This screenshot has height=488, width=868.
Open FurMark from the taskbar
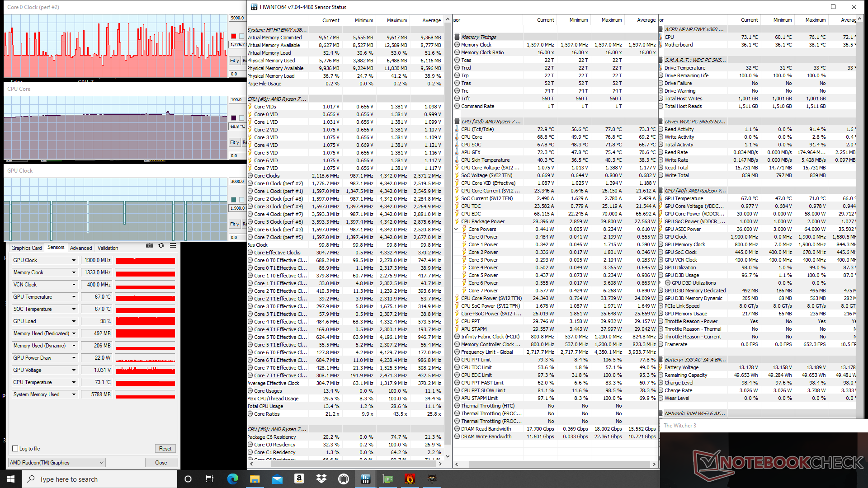[x=410, y=479]
